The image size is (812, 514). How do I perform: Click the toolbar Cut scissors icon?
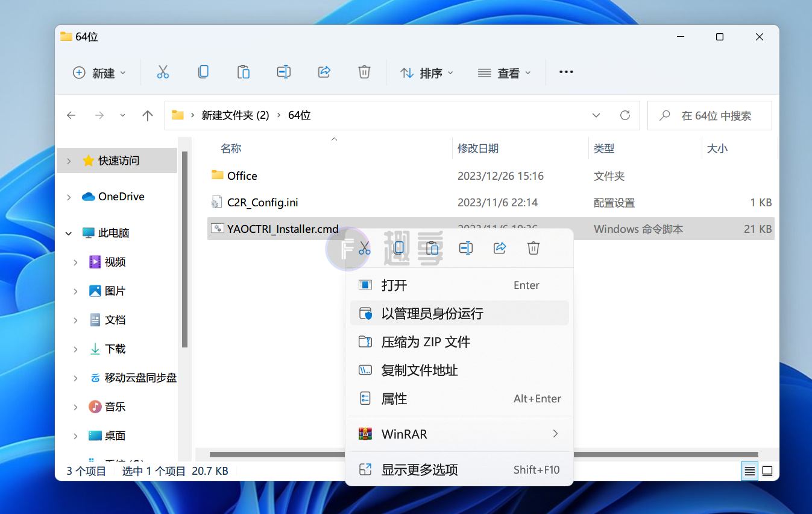pos(163,72)
